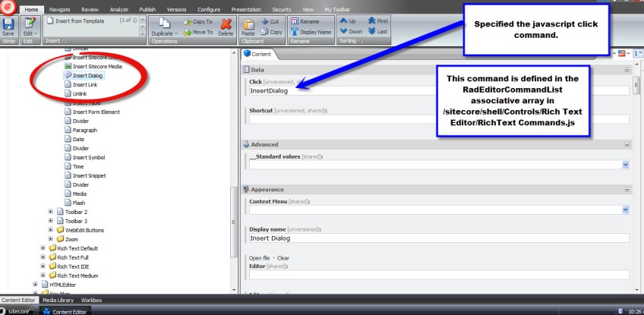Expand the Toolbar 2 tree node

(51, 212)
